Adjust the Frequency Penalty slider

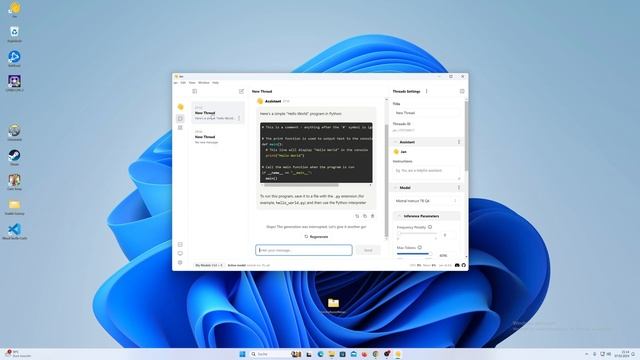click(x=416, y=234)
